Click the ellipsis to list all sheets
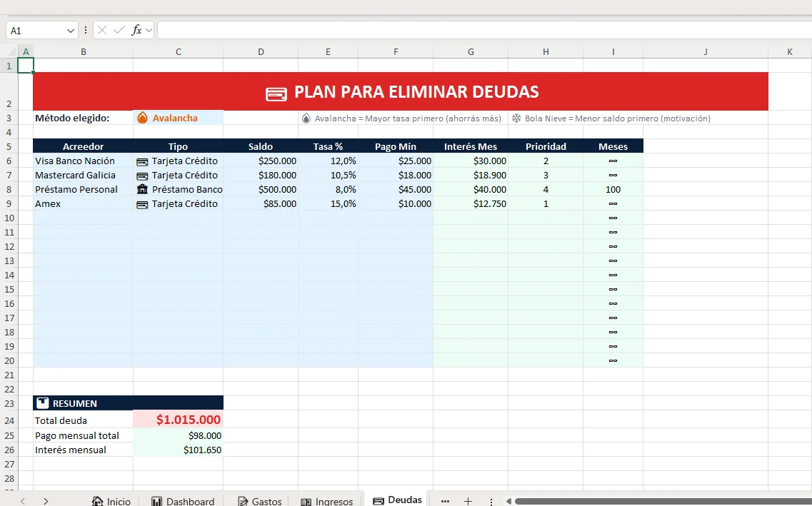The height and width of the screenshot is (506, 812). tap(446, 501)
